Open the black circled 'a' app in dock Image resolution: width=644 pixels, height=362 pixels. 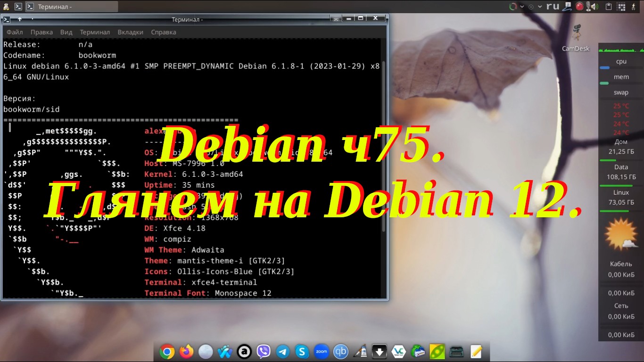tap(244, 351)
